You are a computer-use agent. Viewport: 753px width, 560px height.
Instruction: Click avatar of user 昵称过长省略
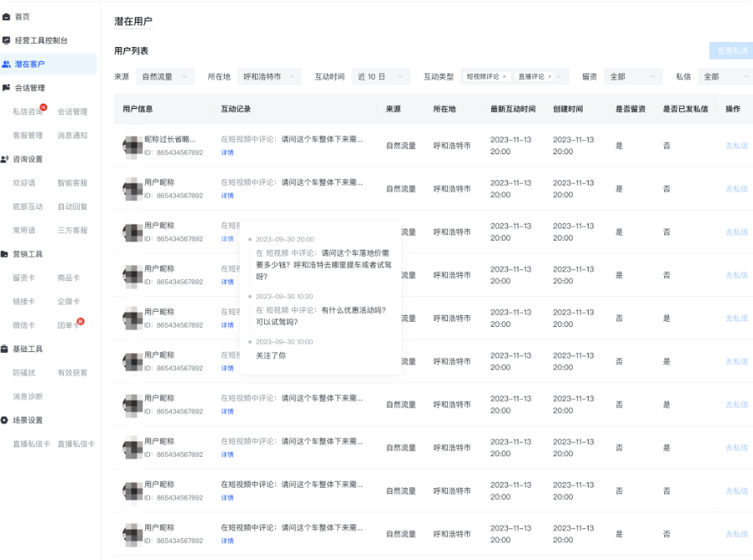click(133, 146)
